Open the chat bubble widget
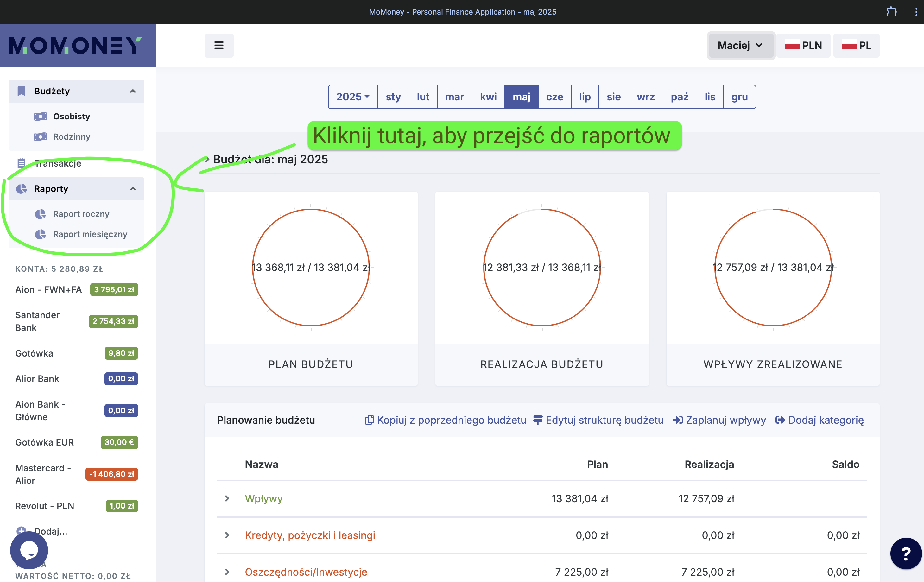The width and height of the screenshot is (924, 582). [x=29, y=550]
